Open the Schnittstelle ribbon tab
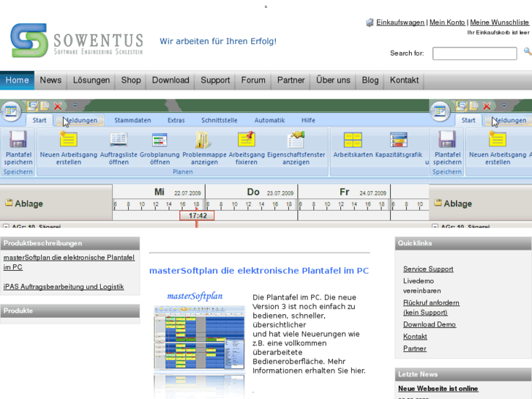 tap(220, 120)
